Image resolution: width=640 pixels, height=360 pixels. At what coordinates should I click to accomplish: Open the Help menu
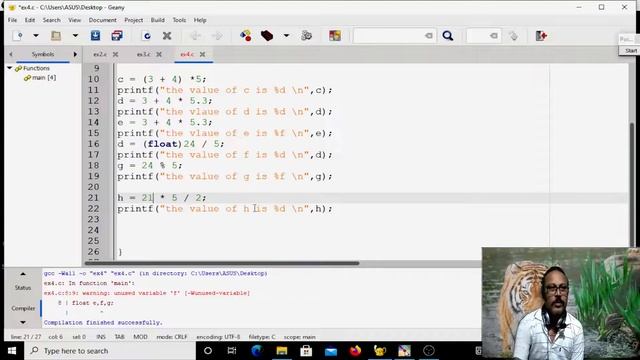coord(200,20)
